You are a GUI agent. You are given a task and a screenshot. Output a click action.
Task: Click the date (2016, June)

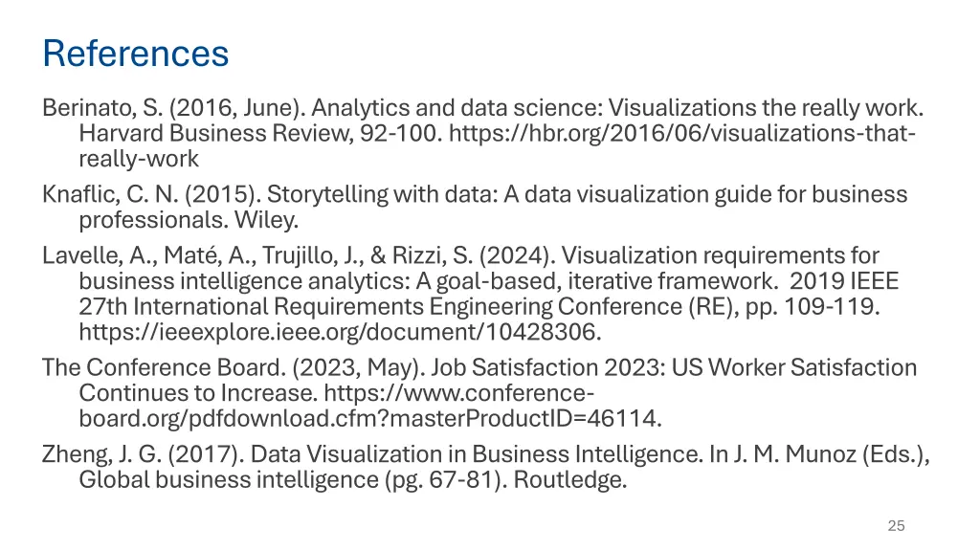click(x=237, y=108)
